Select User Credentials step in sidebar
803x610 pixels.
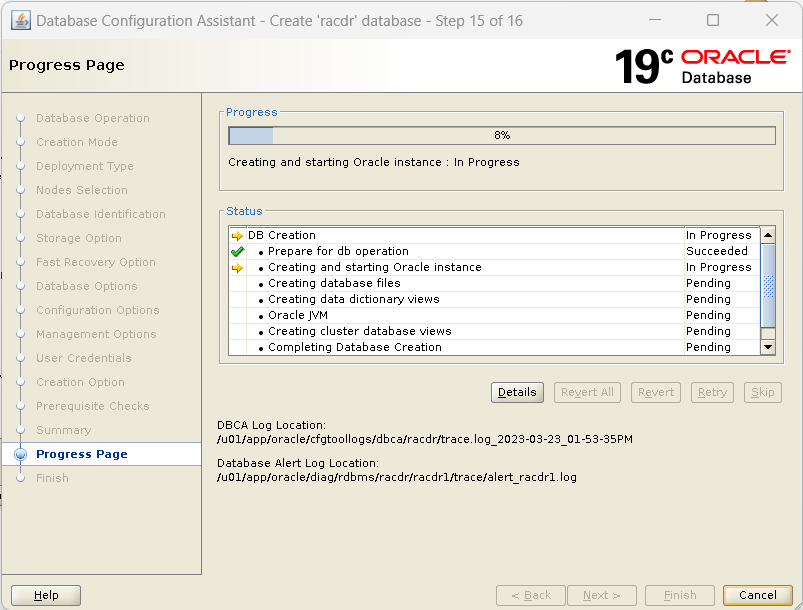click(x=84, y=358)
